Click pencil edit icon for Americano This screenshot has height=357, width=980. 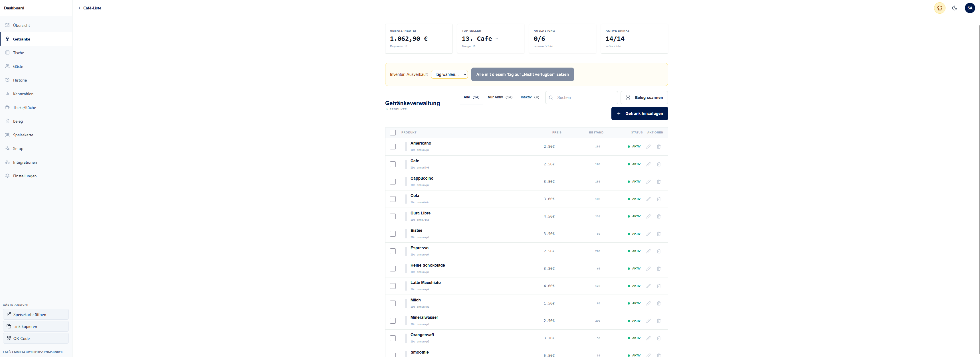pos(648,147)
